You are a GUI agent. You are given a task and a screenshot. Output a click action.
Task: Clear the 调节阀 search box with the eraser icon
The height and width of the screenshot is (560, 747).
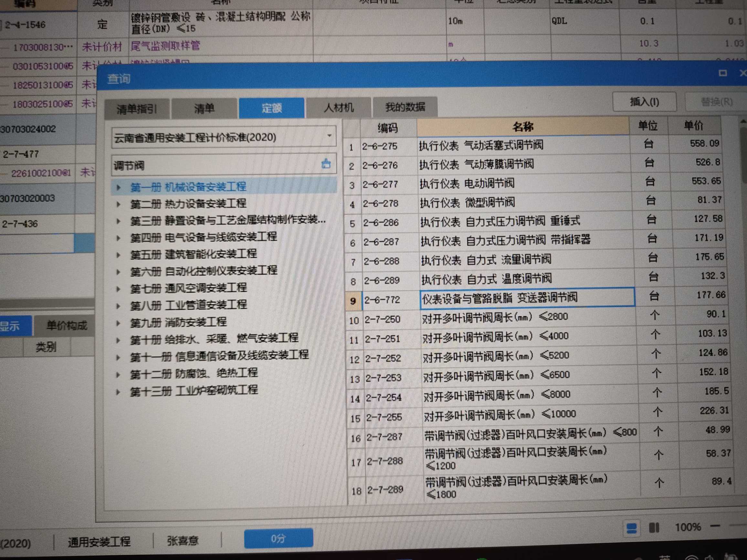[326, 164]
